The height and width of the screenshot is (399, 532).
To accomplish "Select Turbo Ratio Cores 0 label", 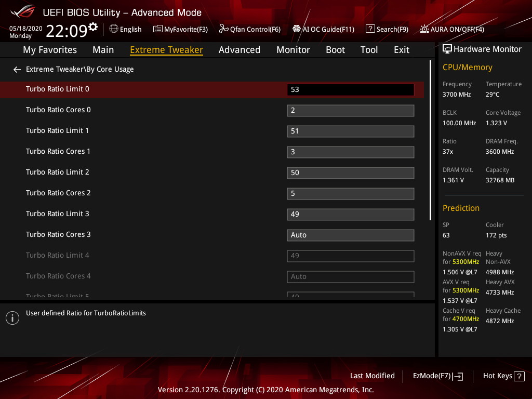I will tap(58, 110).
